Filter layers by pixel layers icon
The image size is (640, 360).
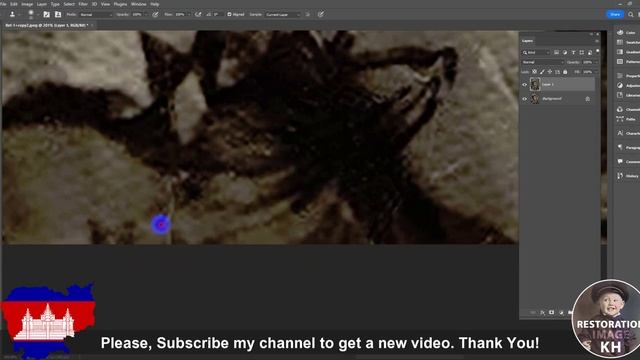click(556, 53)
